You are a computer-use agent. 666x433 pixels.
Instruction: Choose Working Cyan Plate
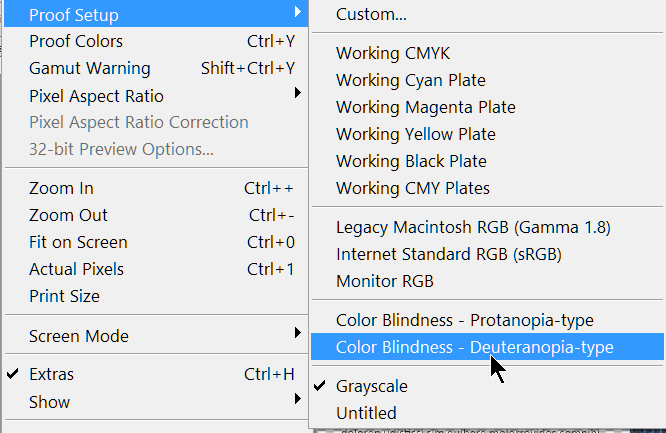click(411, 81)
